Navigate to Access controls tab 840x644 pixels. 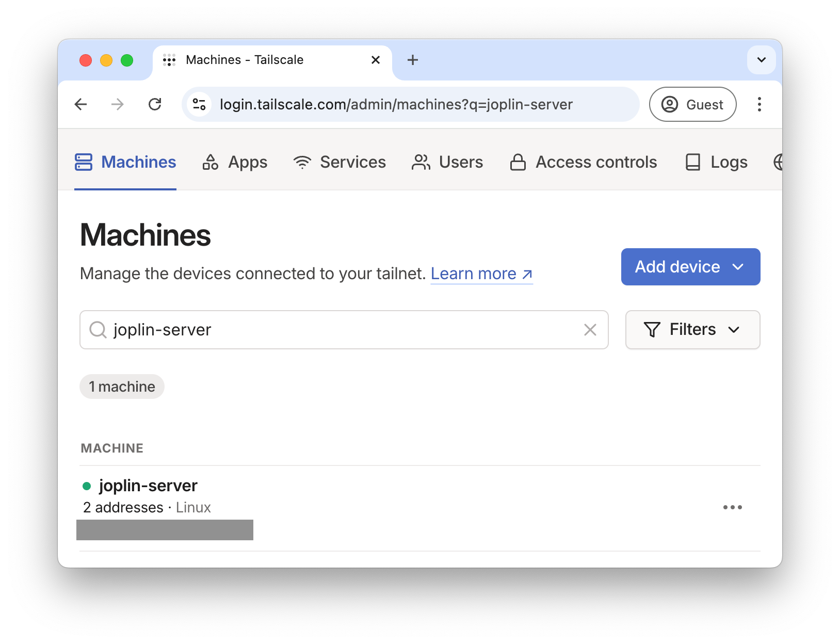(x=583, y=162)
